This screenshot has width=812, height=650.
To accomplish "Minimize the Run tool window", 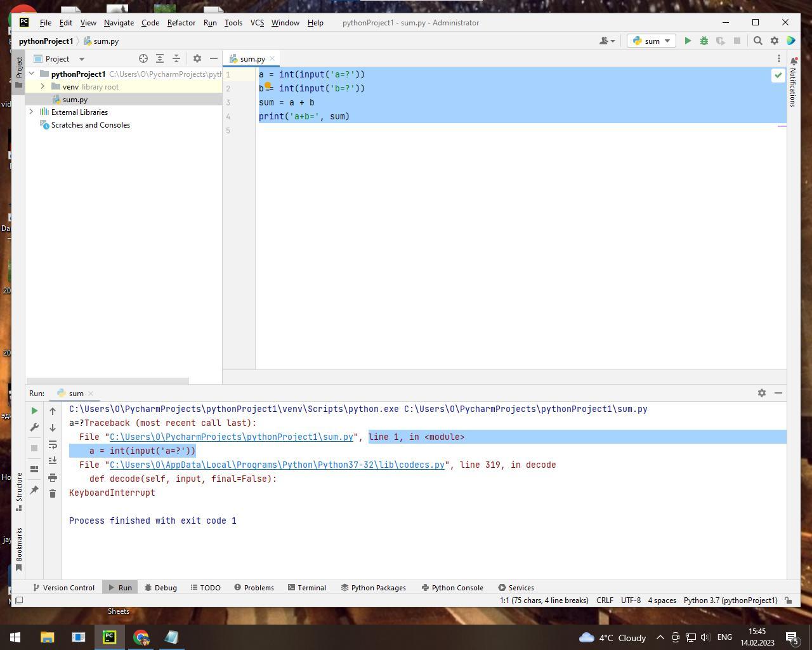I will tap(778, 393).
